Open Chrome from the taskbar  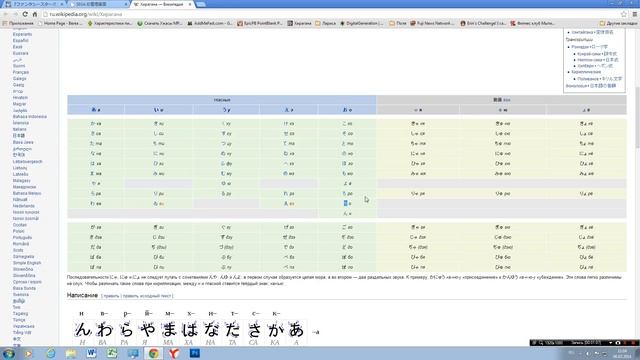(153, 353)
